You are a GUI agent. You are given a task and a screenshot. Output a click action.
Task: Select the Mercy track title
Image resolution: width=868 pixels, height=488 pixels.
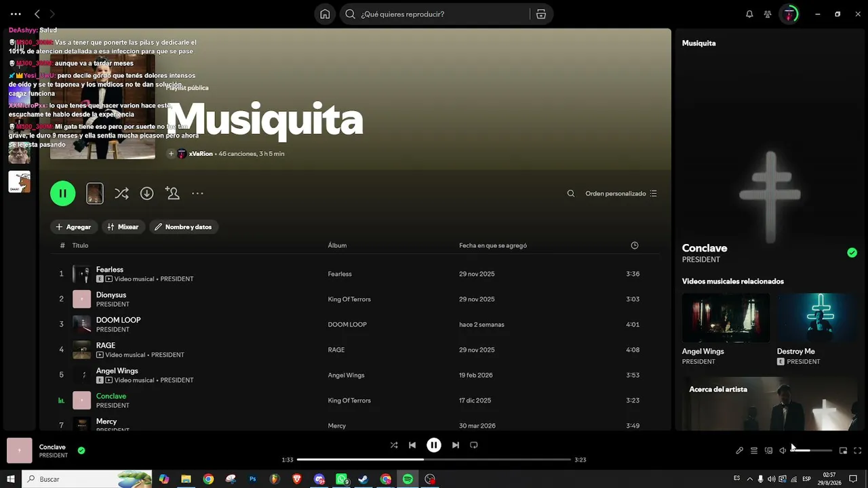[106, 422]
